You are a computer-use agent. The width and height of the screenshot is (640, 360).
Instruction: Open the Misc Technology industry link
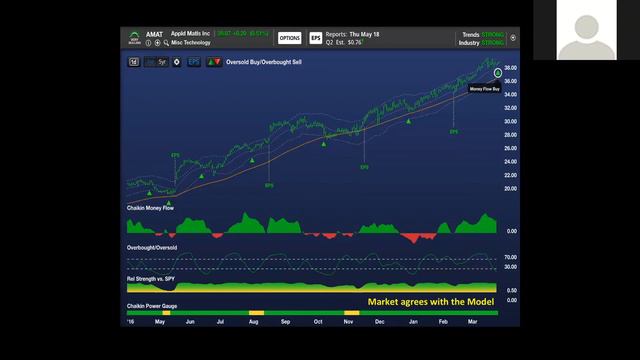(191, 42)
